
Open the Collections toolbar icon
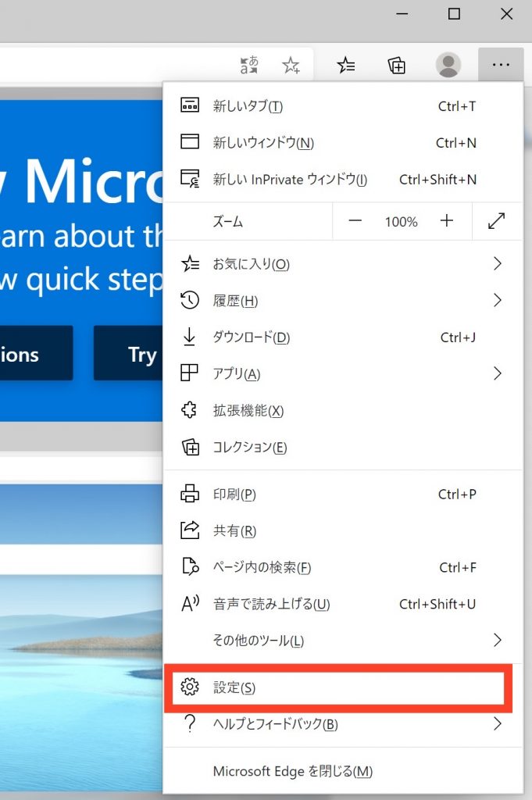pyautogui.click(x=397, y=66)
